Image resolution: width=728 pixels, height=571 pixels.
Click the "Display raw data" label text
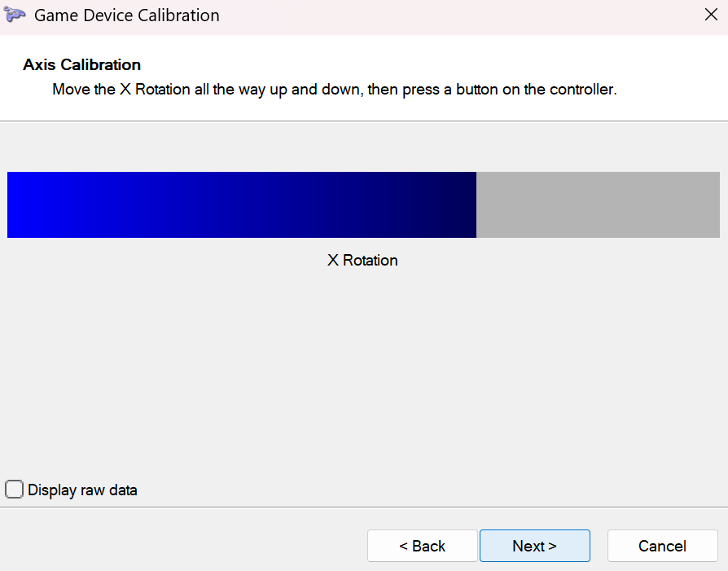click(82, 490)
